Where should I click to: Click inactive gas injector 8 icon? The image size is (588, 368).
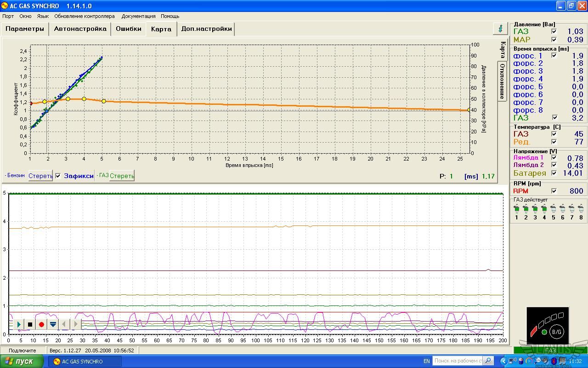tap(582, 208)
